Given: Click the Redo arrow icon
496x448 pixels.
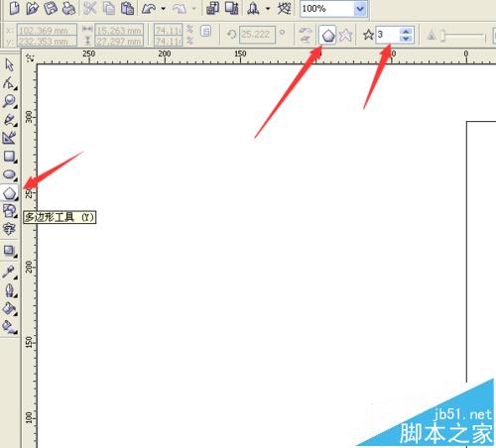Looking at the screenshot, I should pos(180,9).
